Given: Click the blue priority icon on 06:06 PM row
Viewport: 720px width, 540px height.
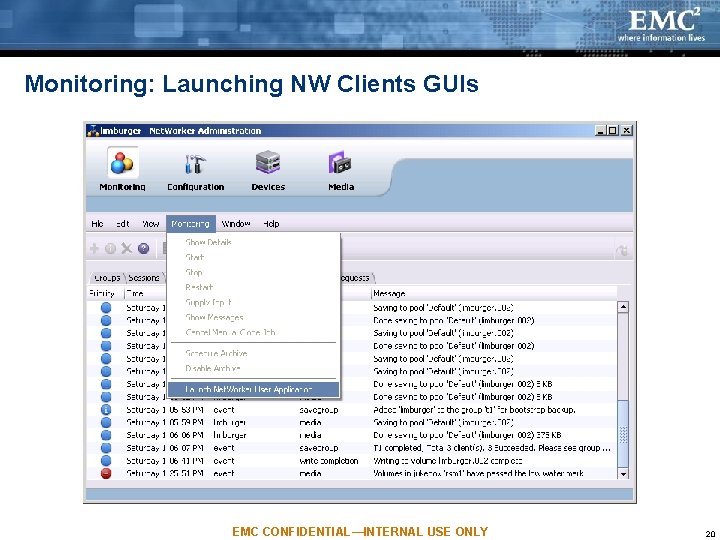Looking at the screenshot, I should (106, 435).
